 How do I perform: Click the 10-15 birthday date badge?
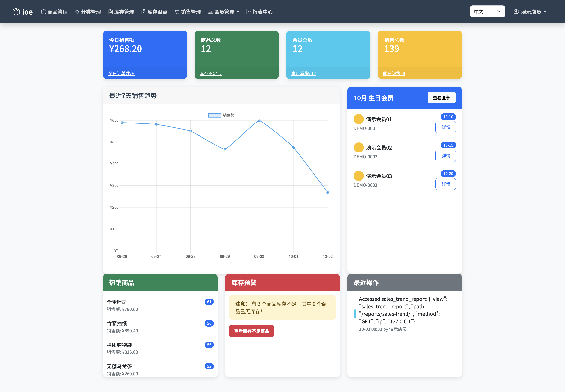(x=448, y=145)
